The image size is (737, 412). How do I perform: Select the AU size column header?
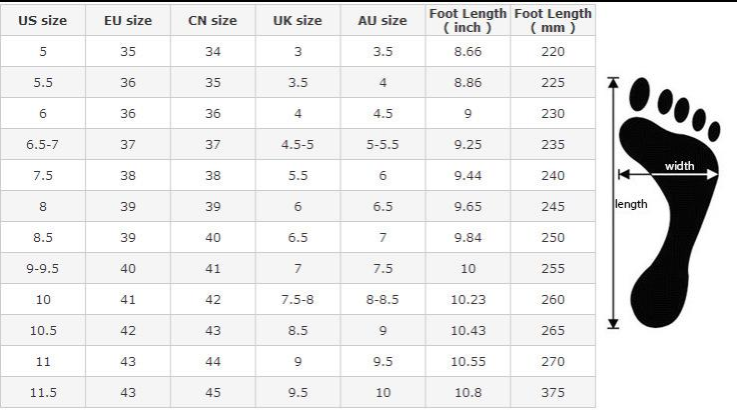click(382, 21)
